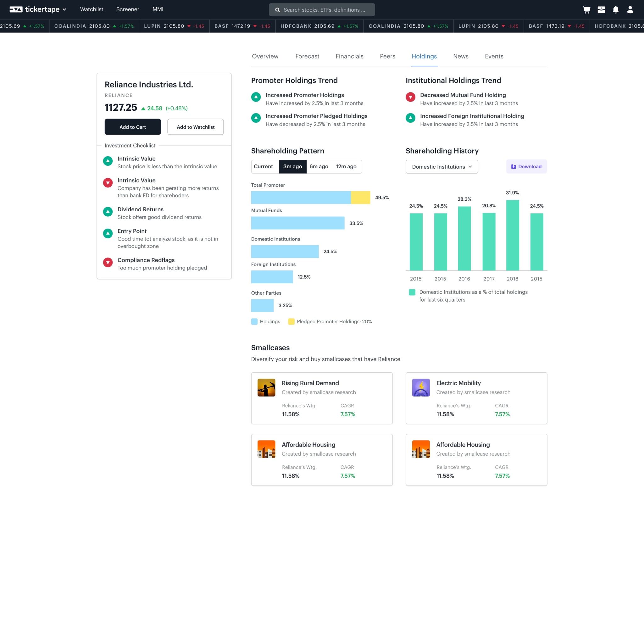
Task: Click Compliance Redflags red indicator
Action: click(108, 262)
